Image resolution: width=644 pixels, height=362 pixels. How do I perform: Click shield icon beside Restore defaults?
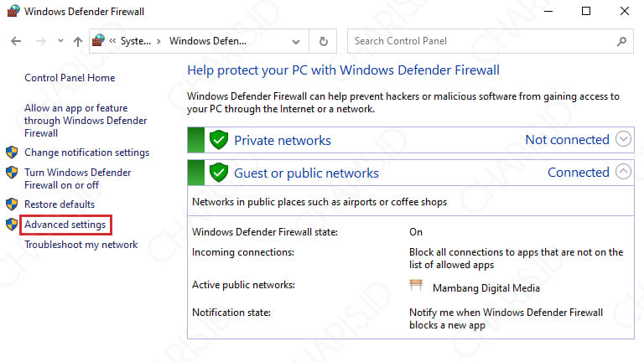pos(12,204)
